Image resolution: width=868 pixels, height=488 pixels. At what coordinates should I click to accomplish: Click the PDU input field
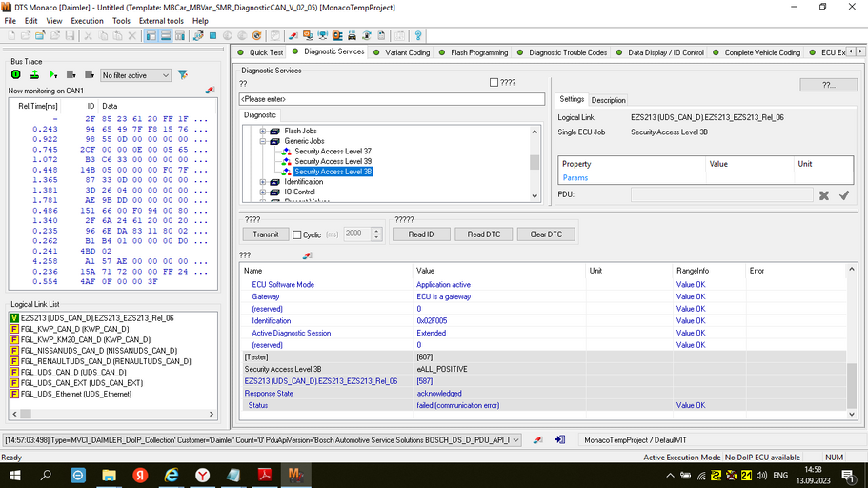coord(722,195)
